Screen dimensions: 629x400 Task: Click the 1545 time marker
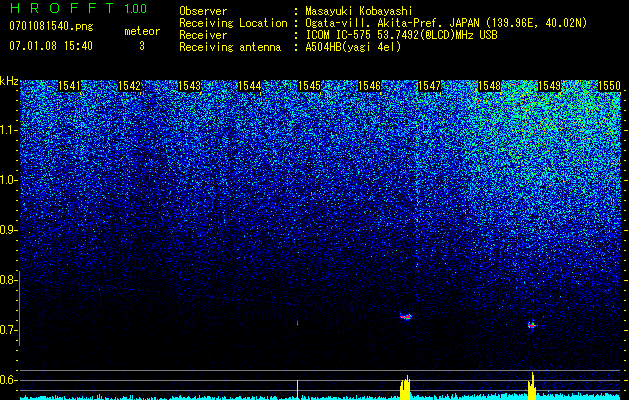[310, 86]
